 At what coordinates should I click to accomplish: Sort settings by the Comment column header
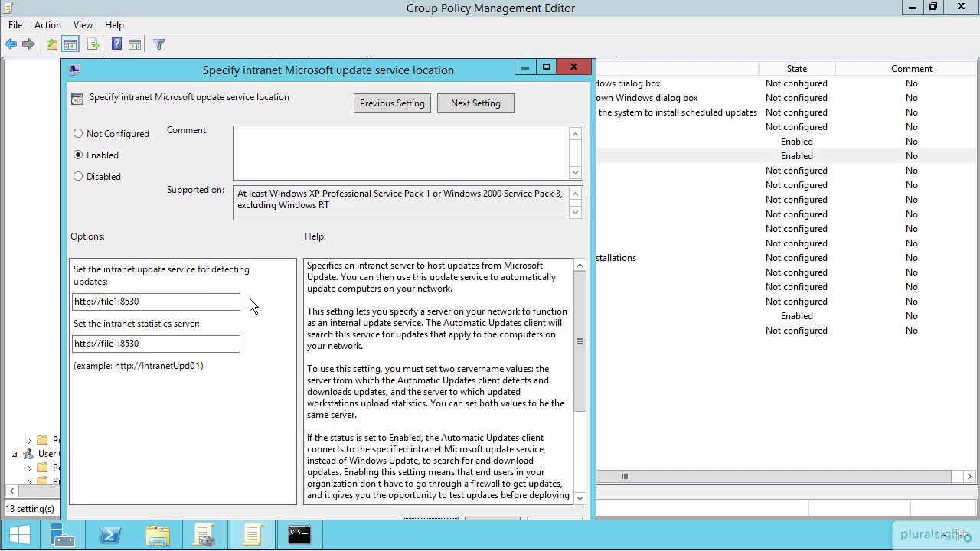point(911,69)
